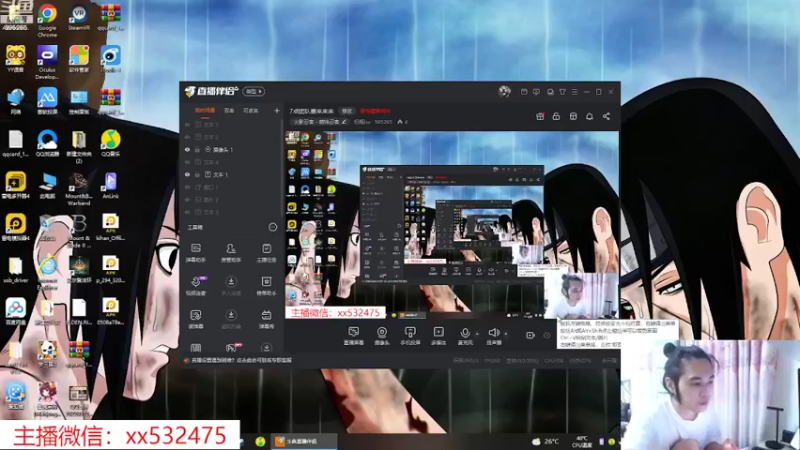Open AnLink desktop icon
Viewport: 800px width, 450px height.
[110, 185]
